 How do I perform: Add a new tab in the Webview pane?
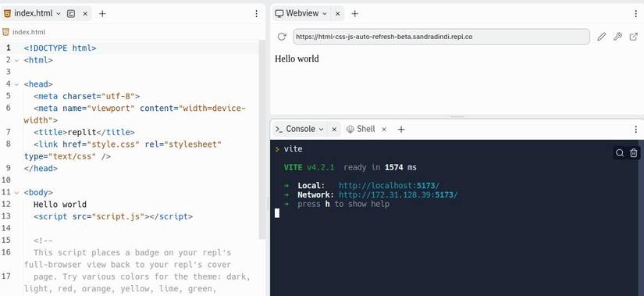point(355,13)
